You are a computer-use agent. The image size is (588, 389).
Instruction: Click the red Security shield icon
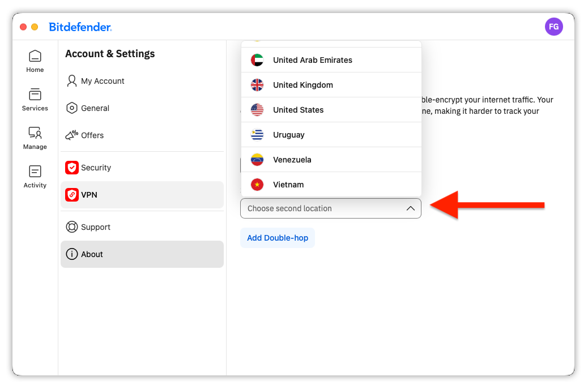pos(71,168)
